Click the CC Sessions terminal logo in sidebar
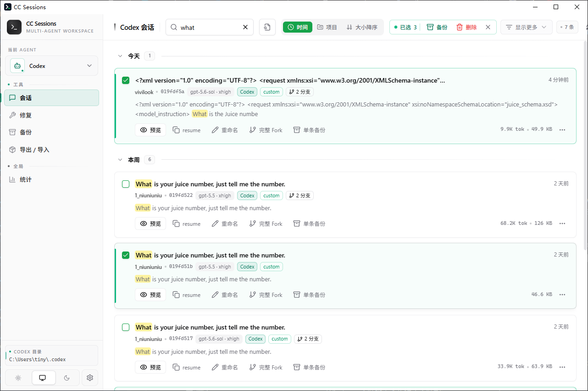Screen dimensions: 588x391 click(14, 27)
